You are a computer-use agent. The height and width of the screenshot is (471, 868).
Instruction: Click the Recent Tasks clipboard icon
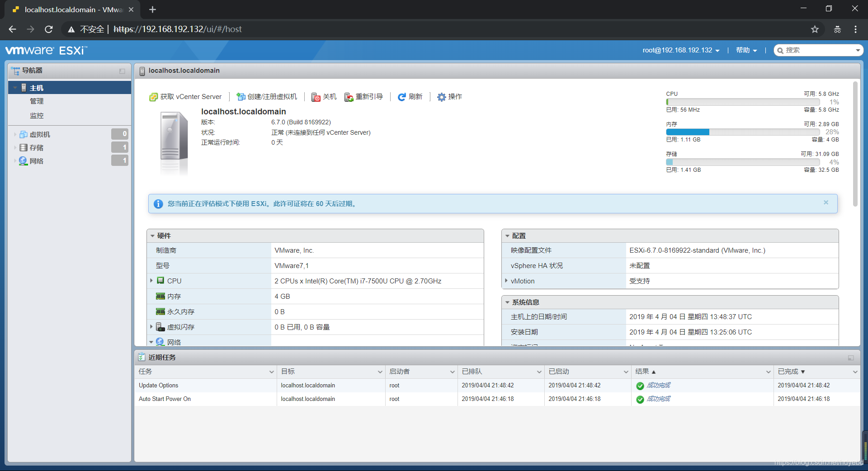[x=142, y=357]
